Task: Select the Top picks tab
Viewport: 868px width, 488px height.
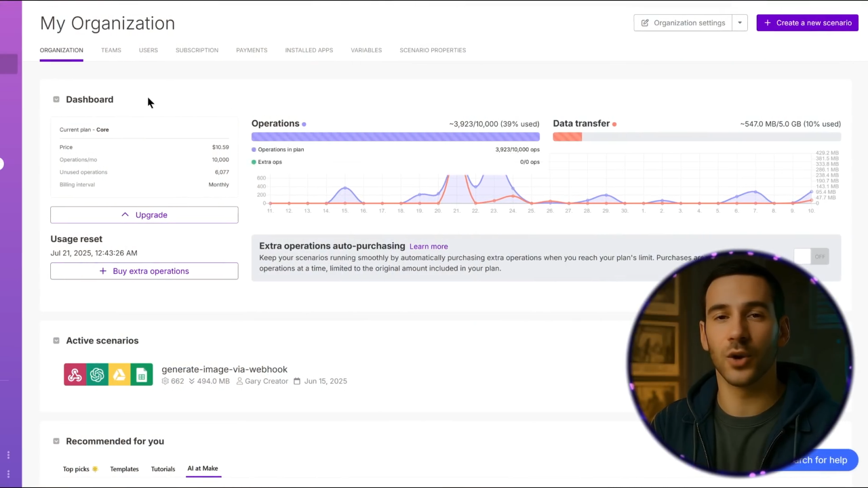Action: tap(80, 469)
